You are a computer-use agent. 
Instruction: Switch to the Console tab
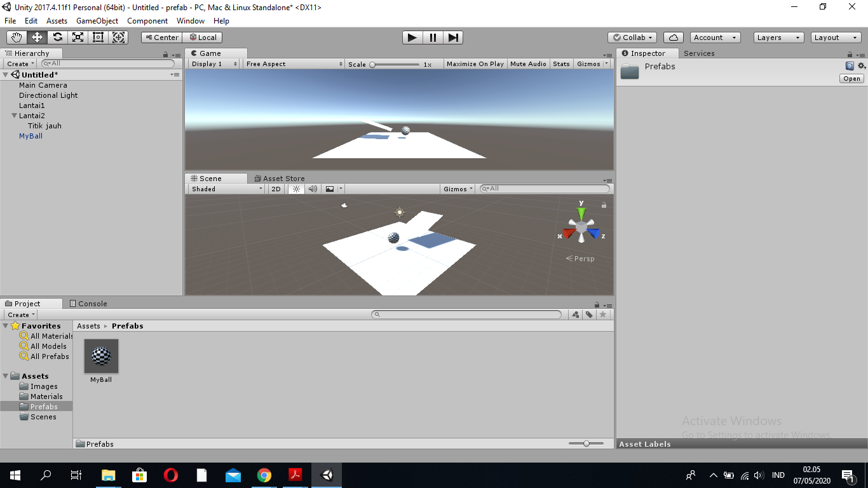88,304
